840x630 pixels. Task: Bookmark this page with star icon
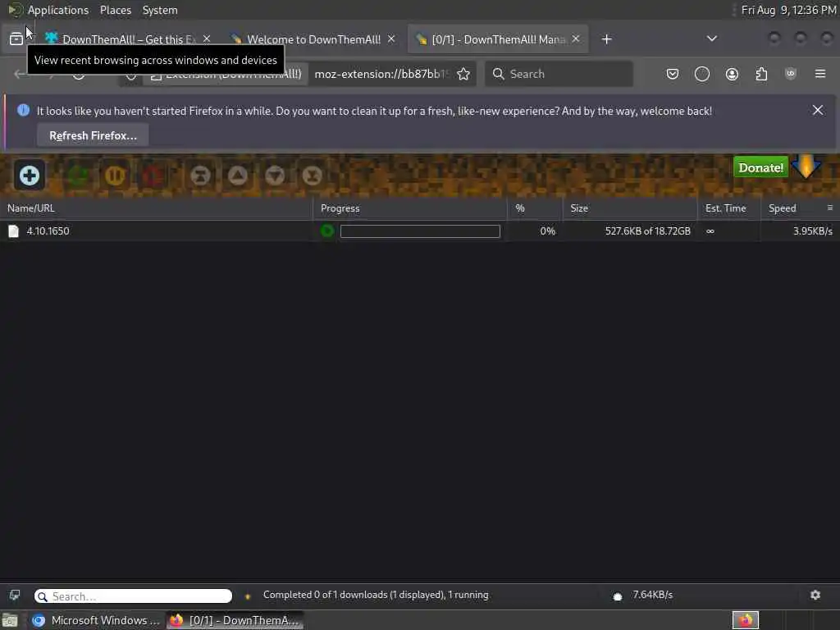click(463, 74)
